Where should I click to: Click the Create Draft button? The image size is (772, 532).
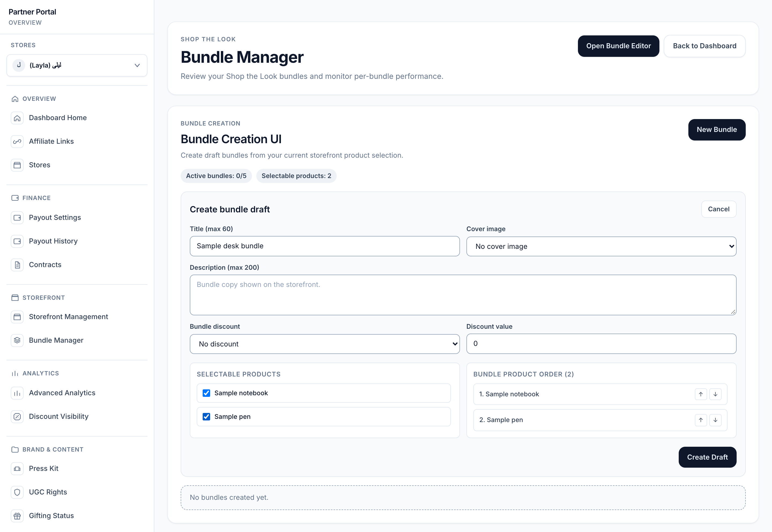point(707,457)
